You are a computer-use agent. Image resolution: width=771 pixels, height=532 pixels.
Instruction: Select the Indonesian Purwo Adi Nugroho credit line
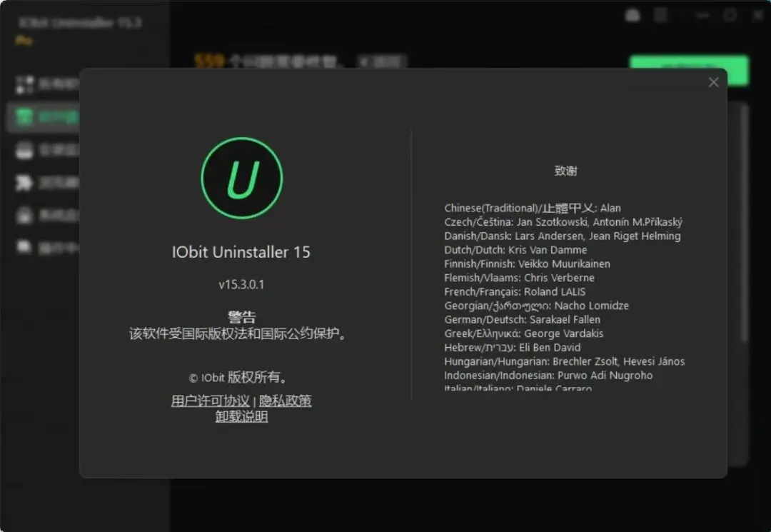548,375
